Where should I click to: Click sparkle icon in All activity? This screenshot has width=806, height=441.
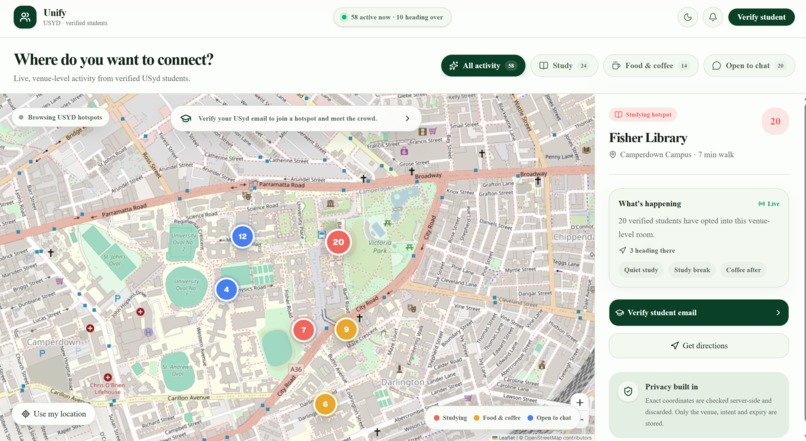click(453, 65)
